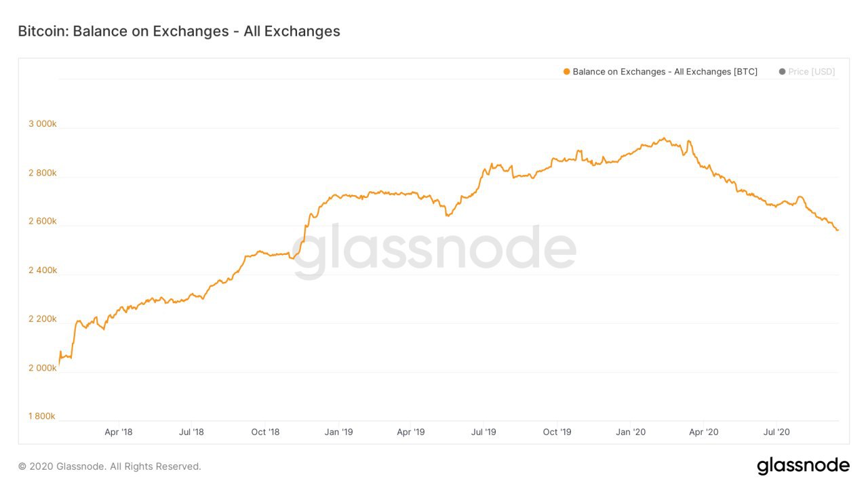The height and width of the screenshot is (488, 868).
Task: Click the copyright Glassnode footer text
Action: click(x=110, y=466)
